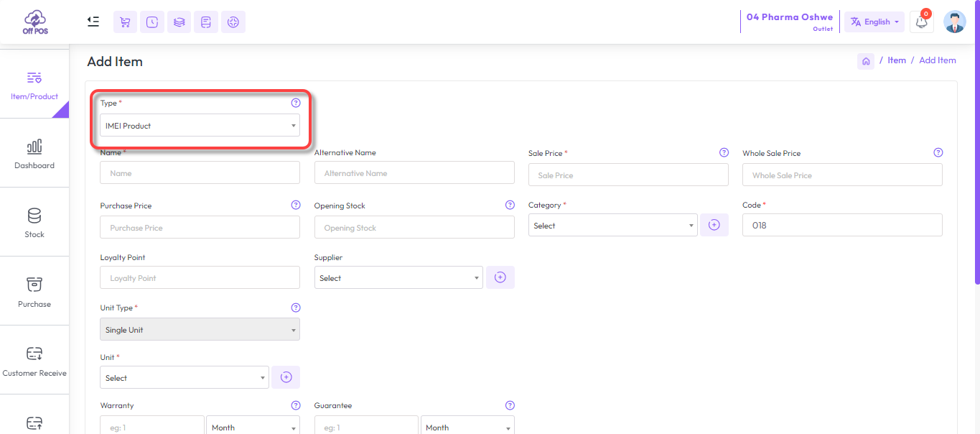Click the home icon in breadcrumb
This screenshot has width=980, height=434.
pyautogui.click(x=866, y=61)
